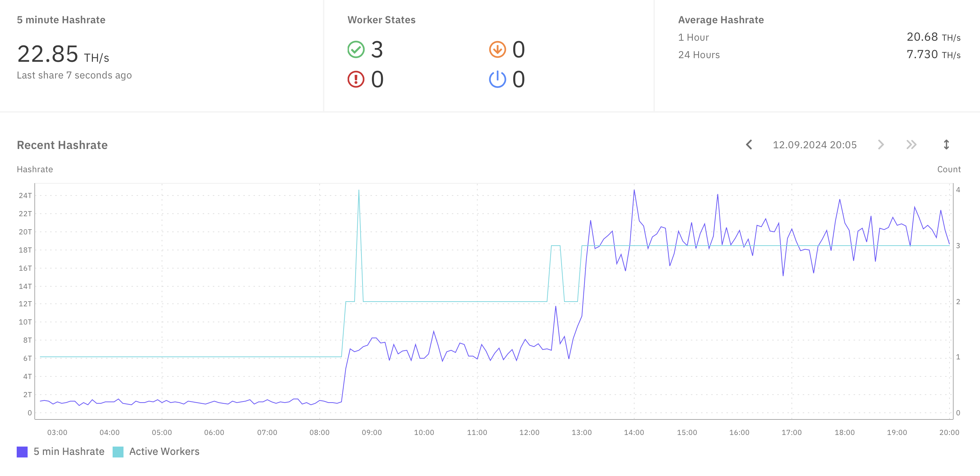Click the green active workers checkmark icon
Viewport: 980px width, 476px height.
[x=356, y=50]
